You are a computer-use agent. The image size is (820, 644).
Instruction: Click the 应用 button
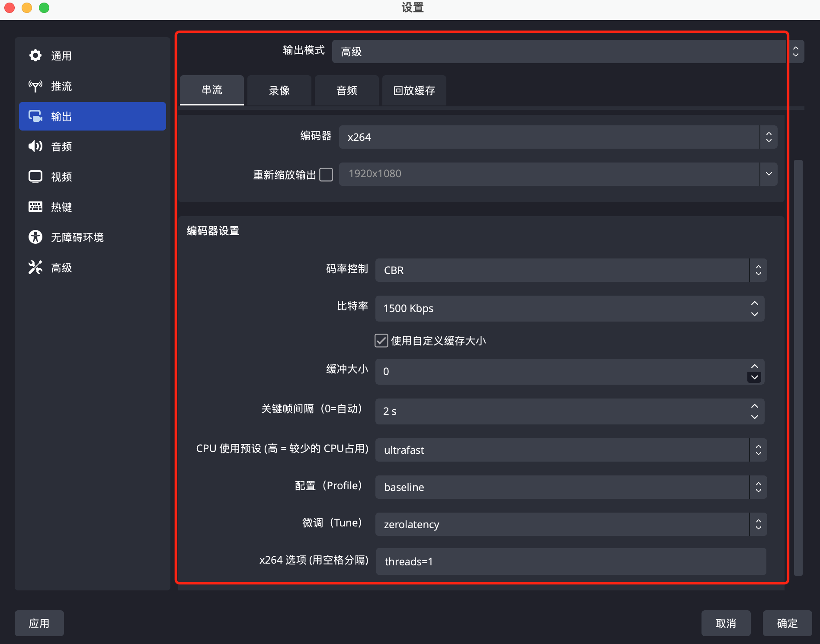39,623
